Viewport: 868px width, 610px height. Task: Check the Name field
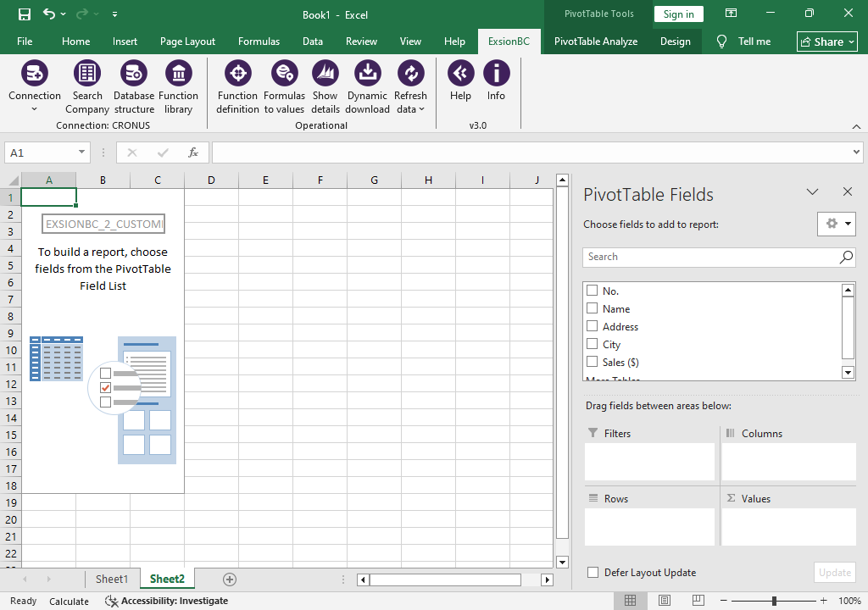(592, 308)
